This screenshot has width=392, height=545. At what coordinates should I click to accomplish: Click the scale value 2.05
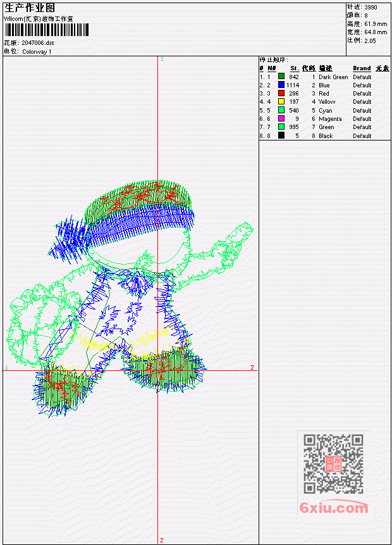tap(370, 41)
